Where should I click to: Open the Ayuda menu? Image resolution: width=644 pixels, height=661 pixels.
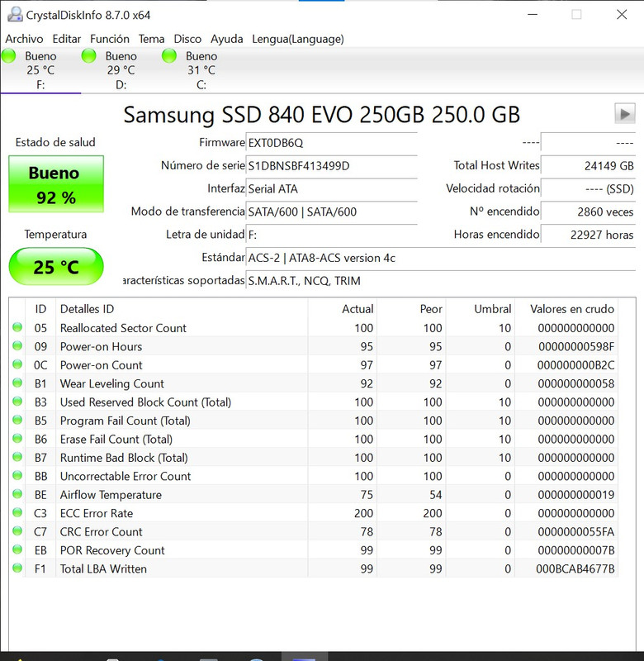(226, 39)
